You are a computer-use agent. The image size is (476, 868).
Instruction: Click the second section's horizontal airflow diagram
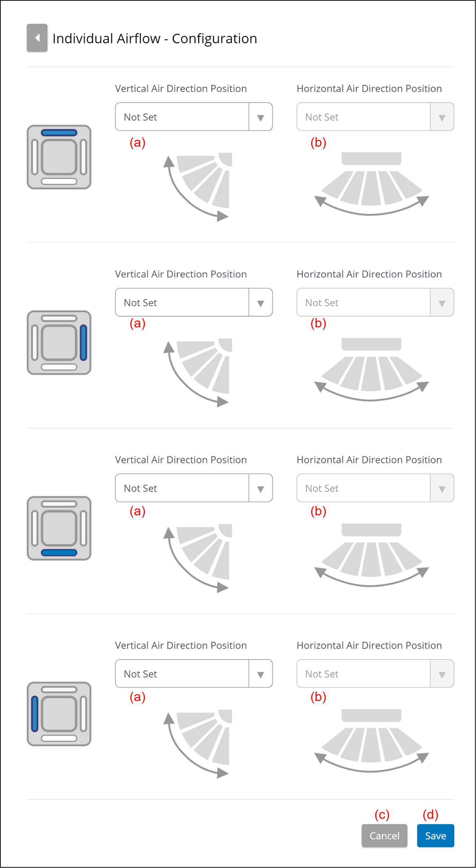coord(371,370)
